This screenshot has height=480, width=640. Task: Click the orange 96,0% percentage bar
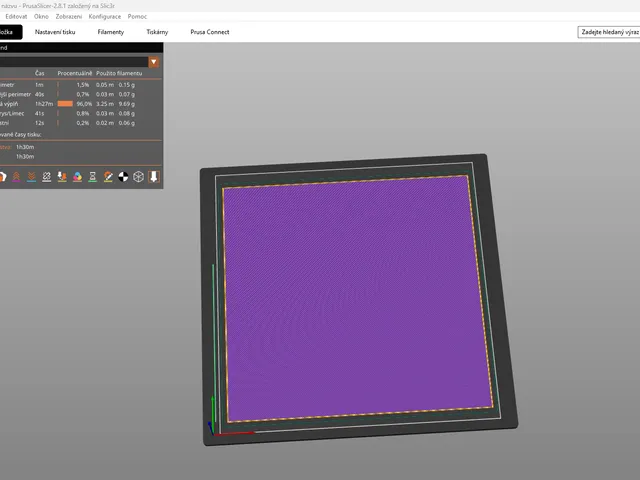pos(65,104)
